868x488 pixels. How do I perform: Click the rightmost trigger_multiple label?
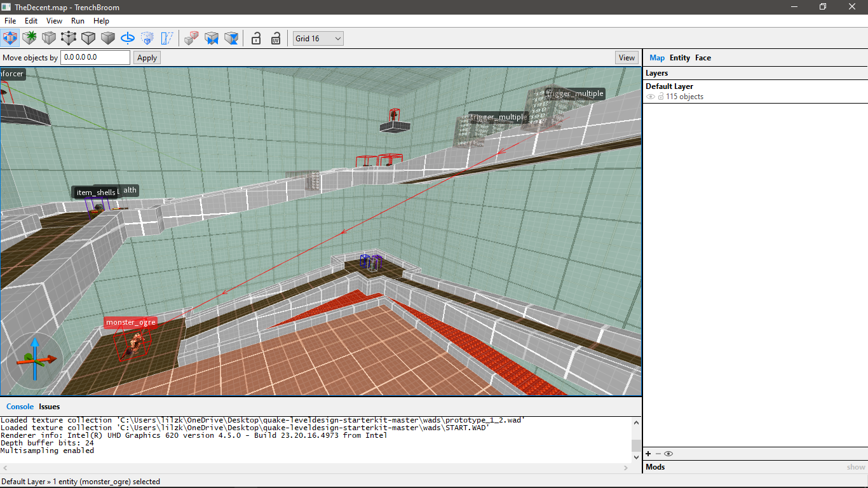pyautogui.click(x=574, y=93)
